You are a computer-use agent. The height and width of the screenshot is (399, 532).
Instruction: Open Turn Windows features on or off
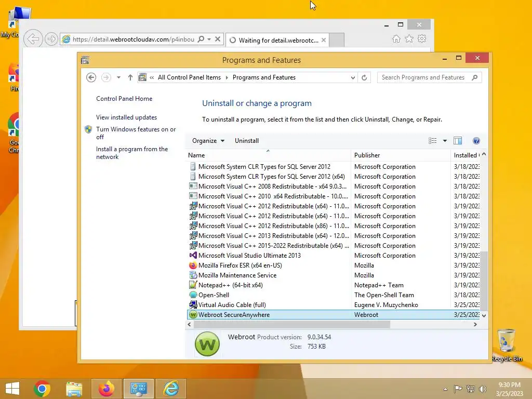(136, 133)
